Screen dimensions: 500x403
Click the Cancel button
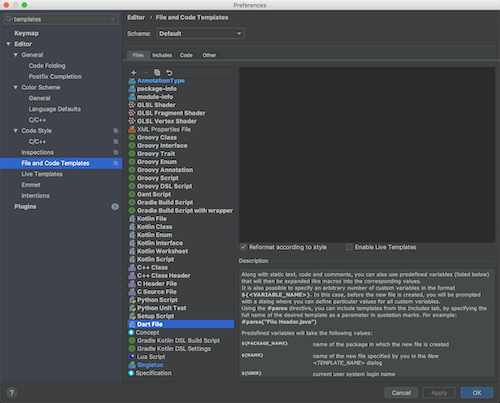[401, 393]
